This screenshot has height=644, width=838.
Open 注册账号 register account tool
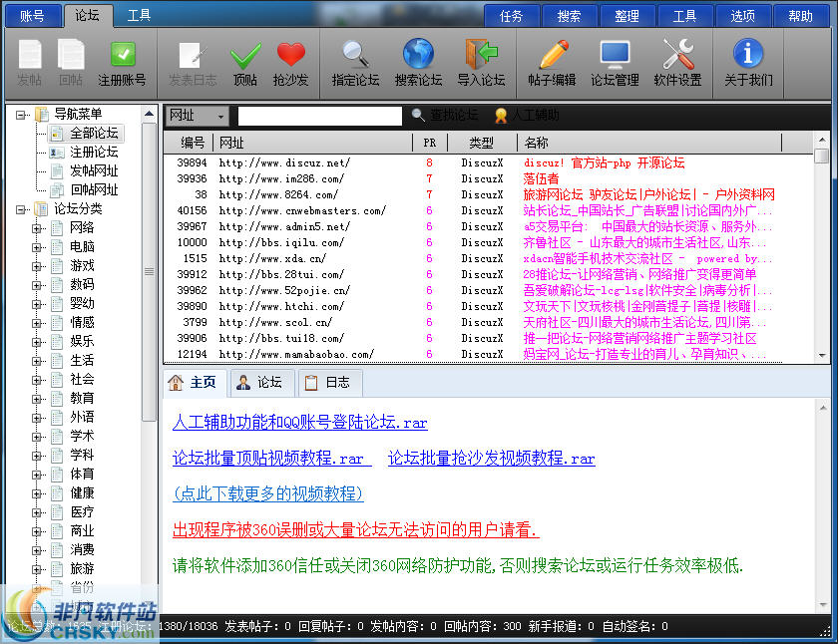(x=123, y=63)
